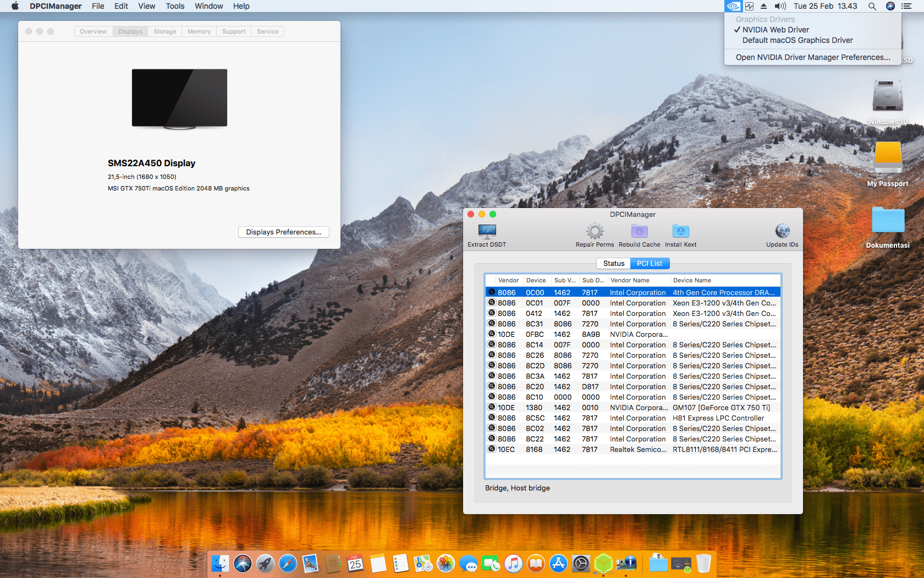This screenshot has height=578, width=924.
Task: Click the Update IDs globe icon
Action: (782, 231)
